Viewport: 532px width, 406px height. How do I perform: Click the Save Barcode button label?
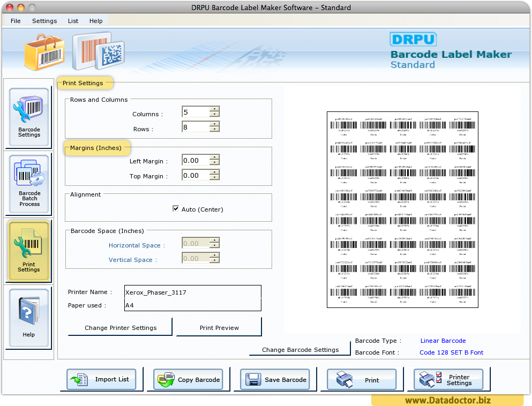tap(286, 380)
